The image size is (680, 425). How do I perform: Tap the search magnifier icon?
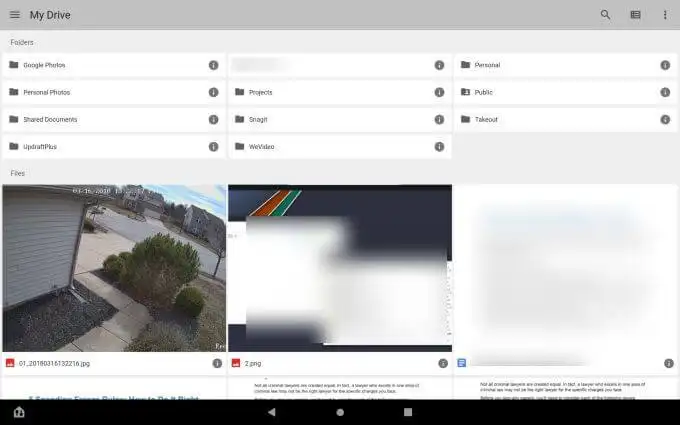pos(605,15)
